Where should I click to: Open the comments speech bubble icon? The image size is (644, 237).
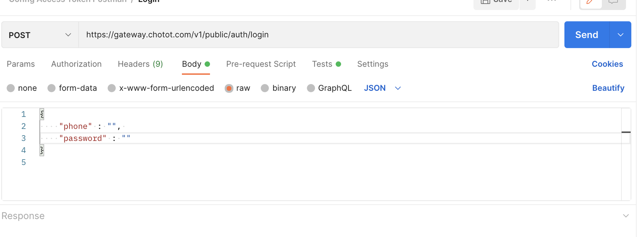tap(613, 2)
